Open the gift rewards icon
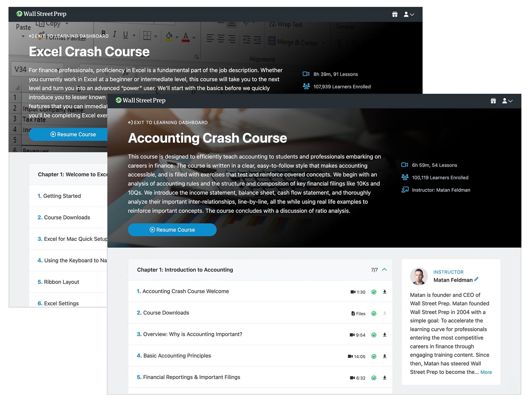 click(x=493, y=101)
